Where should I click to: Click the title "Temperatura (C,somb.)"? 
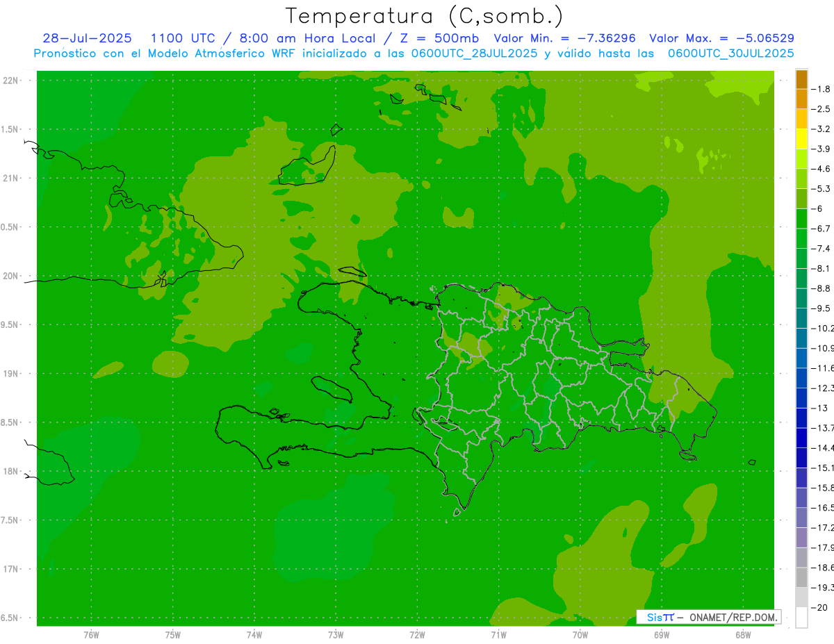425,16
